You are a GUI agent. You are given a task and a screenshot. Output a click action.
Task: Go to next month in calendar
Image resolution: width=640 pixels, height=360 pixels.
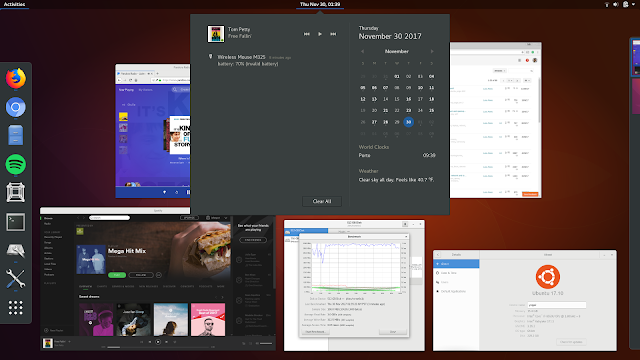(431, 51)
